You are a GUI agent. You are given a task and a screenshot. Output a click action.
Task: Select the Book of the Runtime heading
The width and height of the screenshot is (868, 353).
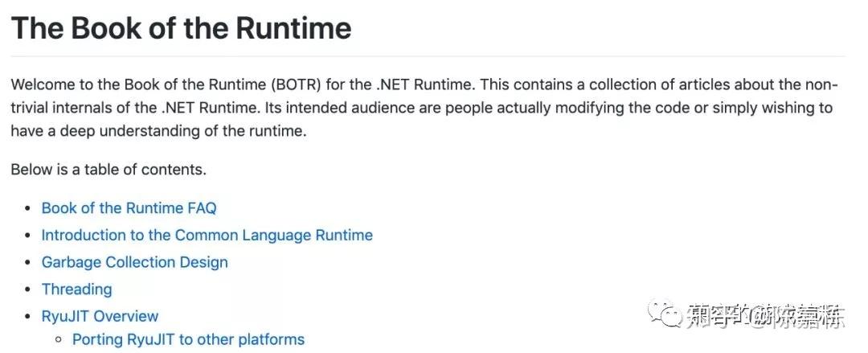pos(181,27)
